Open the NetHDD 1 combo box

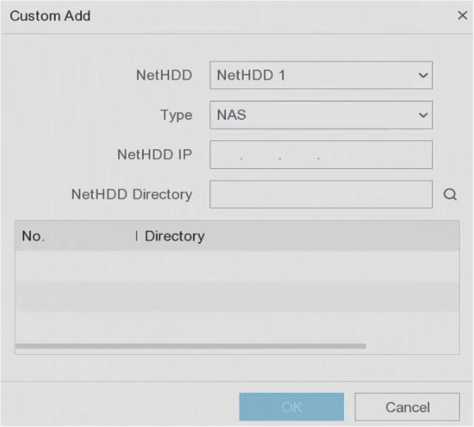(321, 75)
